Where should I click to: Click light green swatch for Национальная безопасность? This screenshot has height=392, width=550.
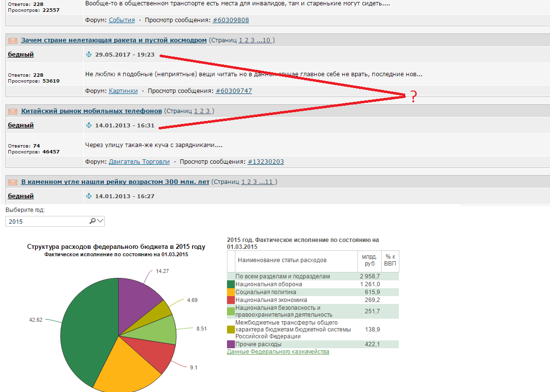click(231, 311)
